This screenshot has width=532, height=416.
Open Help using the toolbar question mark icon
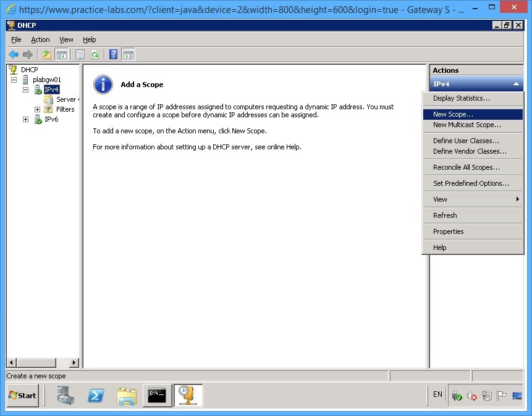[113, 54]
